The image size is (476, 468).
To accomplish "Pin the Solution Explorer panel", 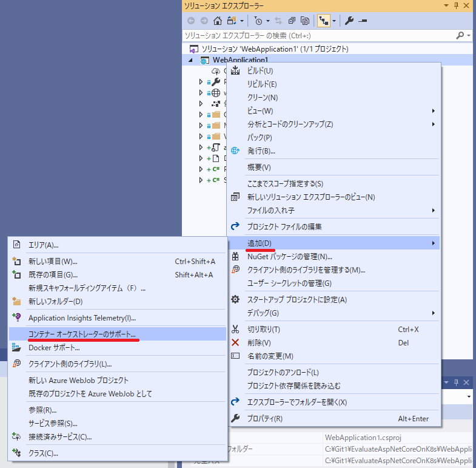I will tap(455, 5).
